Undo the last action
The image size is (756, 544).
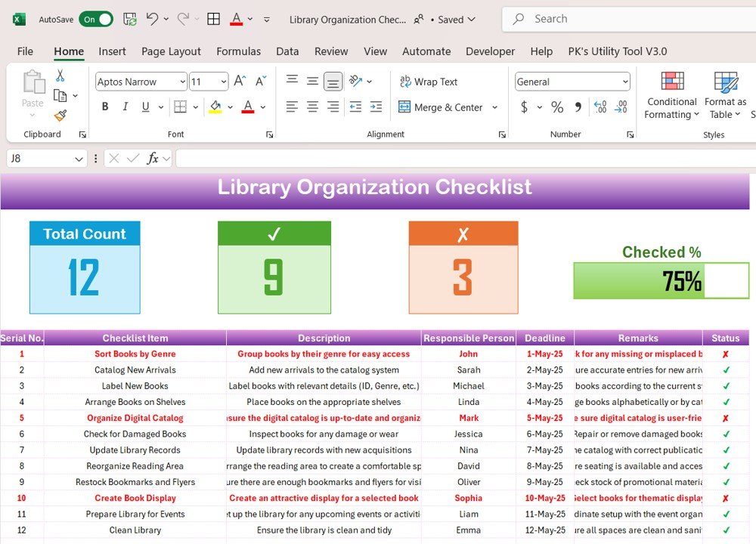pyautogui.click(x=152, y=20)
